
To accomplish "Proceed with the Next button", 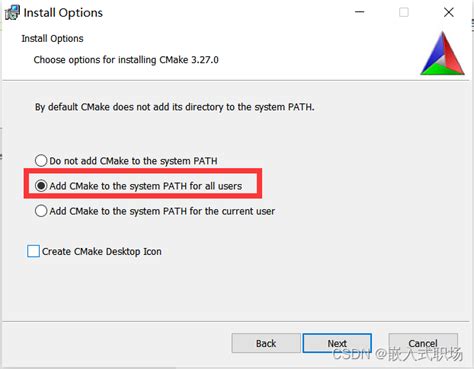I will pos(337,343).
